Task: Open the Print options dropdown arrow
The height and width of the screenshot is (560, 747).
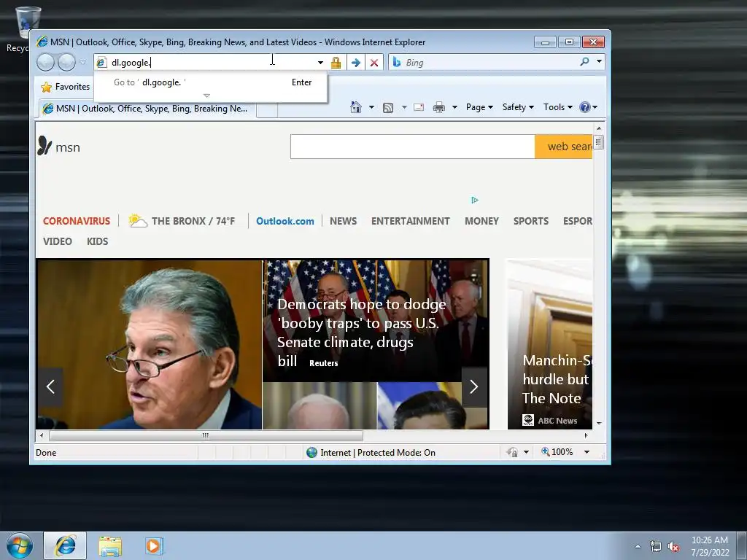Action: pyautogui.click(x=454, y=107)
